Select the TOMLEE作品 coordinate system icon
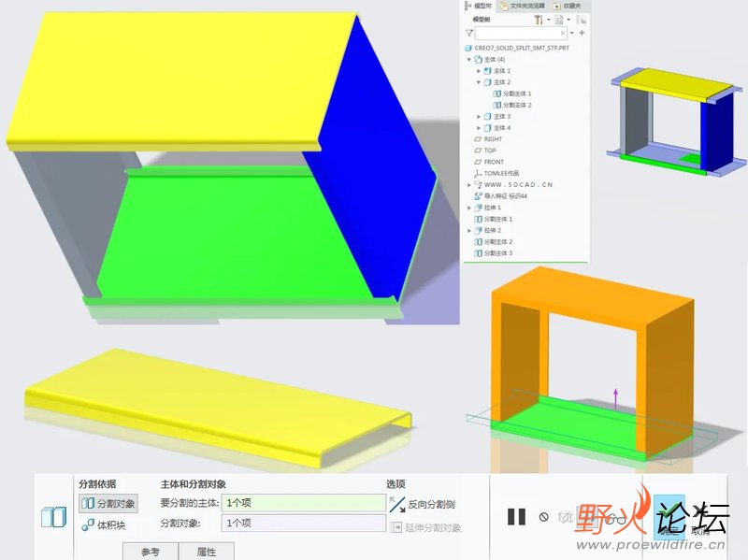 coord(478,173)
